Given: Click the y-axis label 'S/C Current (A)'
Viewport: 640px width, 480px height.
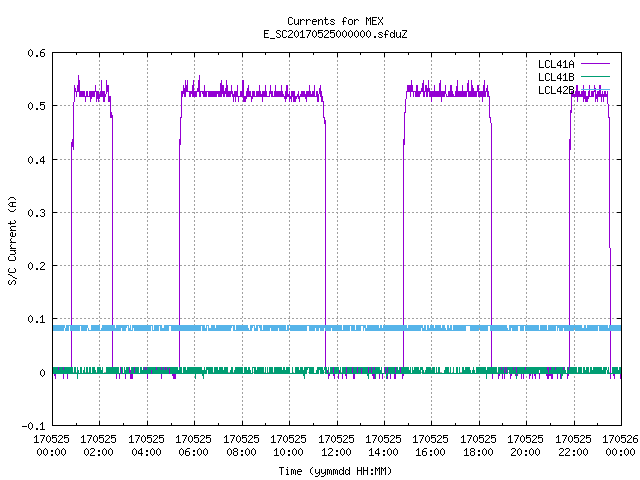Looking at the screenshot, I should coord(12,241).
